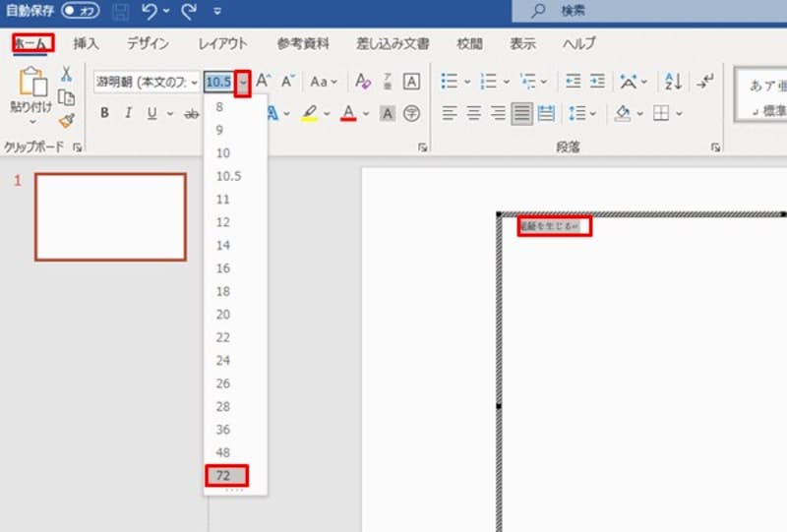This screenshot has width=787, height=532.
Task: Align text right
Action: point(498,114)
